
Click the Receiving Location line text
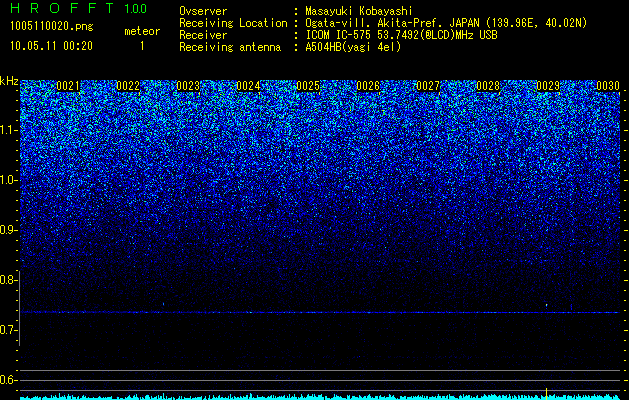point(446,23)
